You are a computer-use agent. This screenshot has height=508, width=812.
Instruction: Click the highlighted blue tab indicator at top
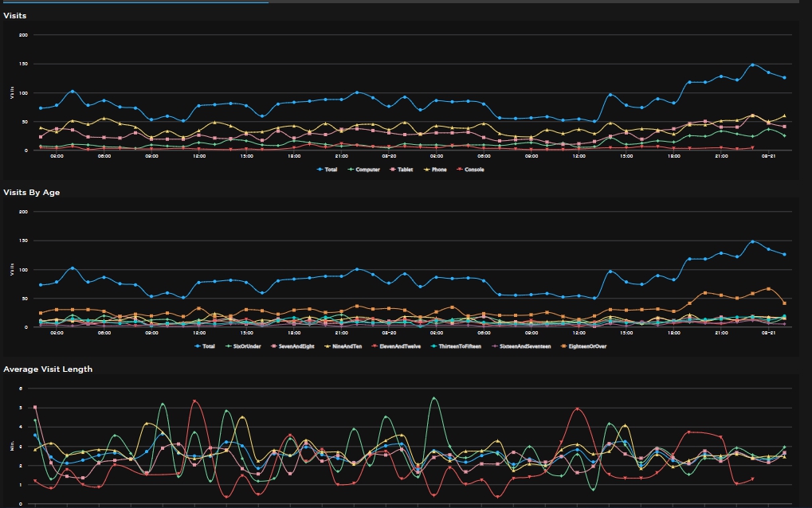click(135, 3)
